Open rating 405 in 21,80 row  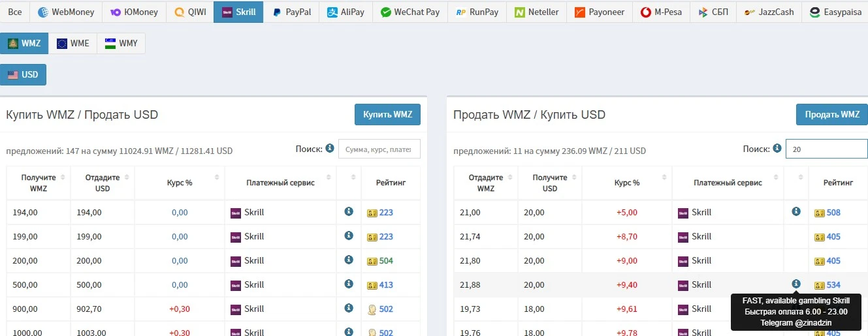(833, 261)
